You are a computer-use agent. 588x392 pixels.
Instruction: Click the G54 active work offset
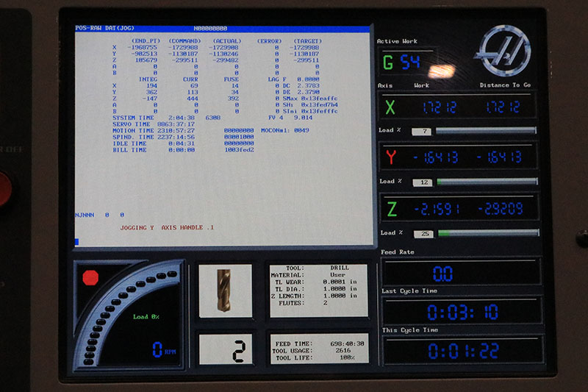tap(401, 63)
